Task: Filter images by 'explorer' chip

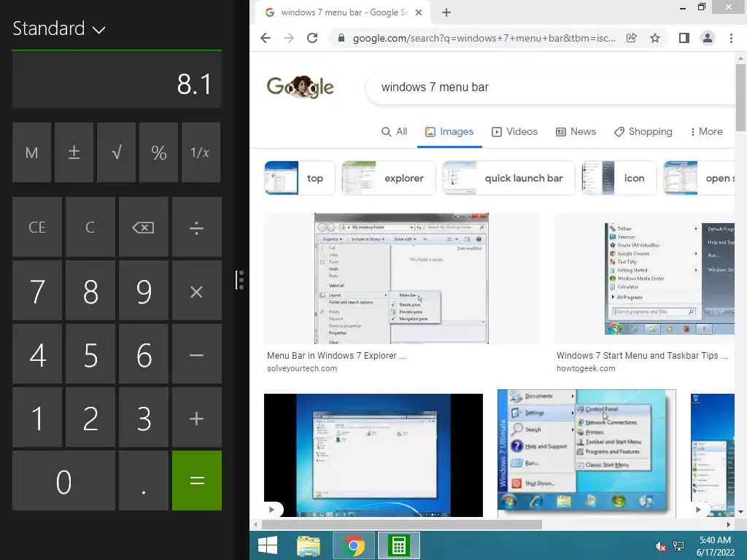Action: (x=388, y=178)
